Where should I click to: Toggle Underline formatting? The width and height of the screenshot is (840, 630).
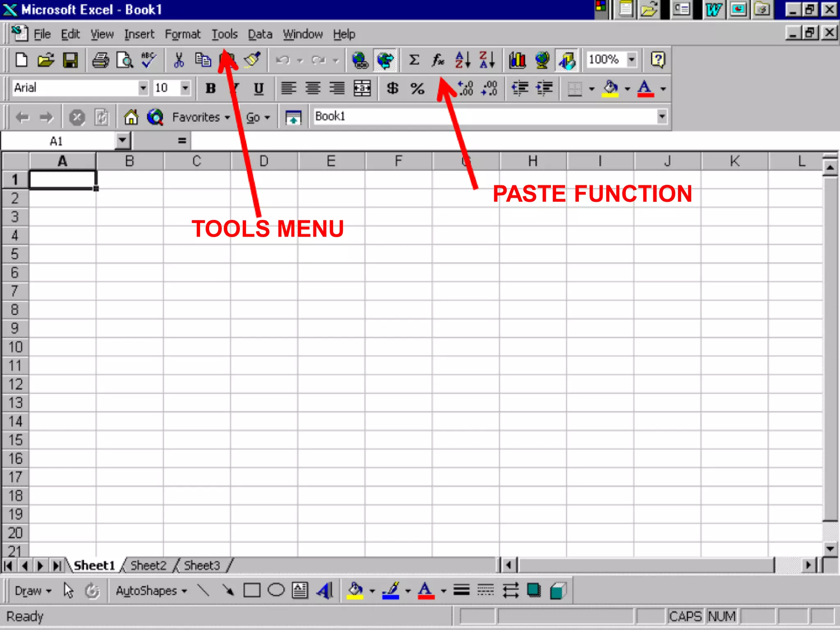[x=258, y=88]
